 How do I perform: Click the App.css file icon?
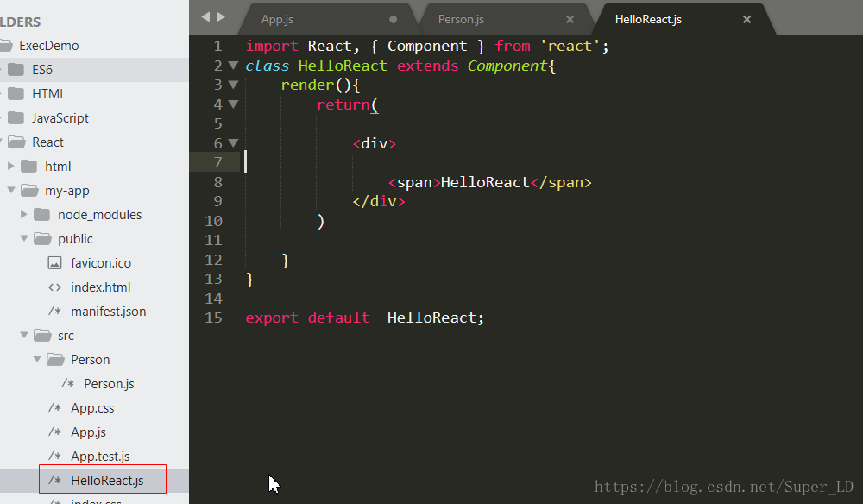[54, 407]
